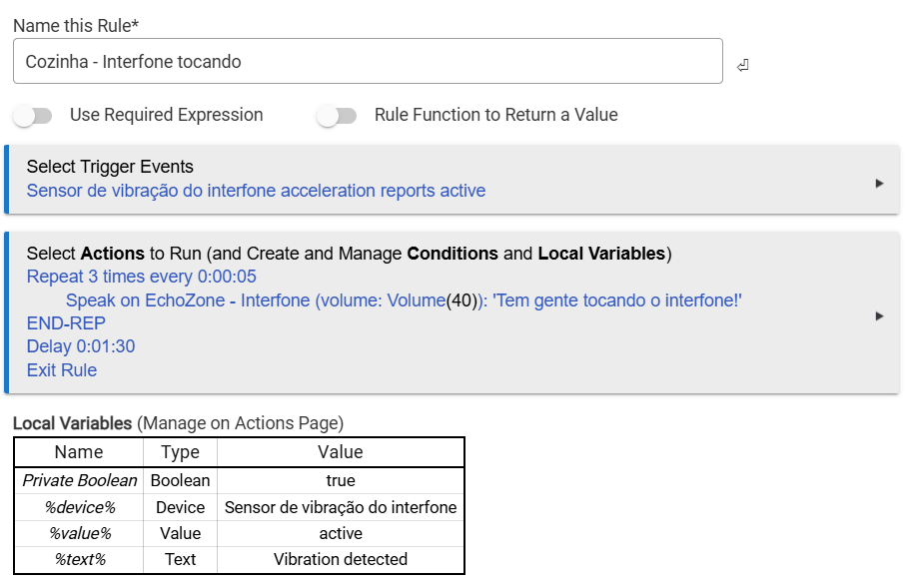Screen dimensions: 915x588
Task: Open the Speak on EchoZone action
Action: pyautogui.click(x=404, y=300)
